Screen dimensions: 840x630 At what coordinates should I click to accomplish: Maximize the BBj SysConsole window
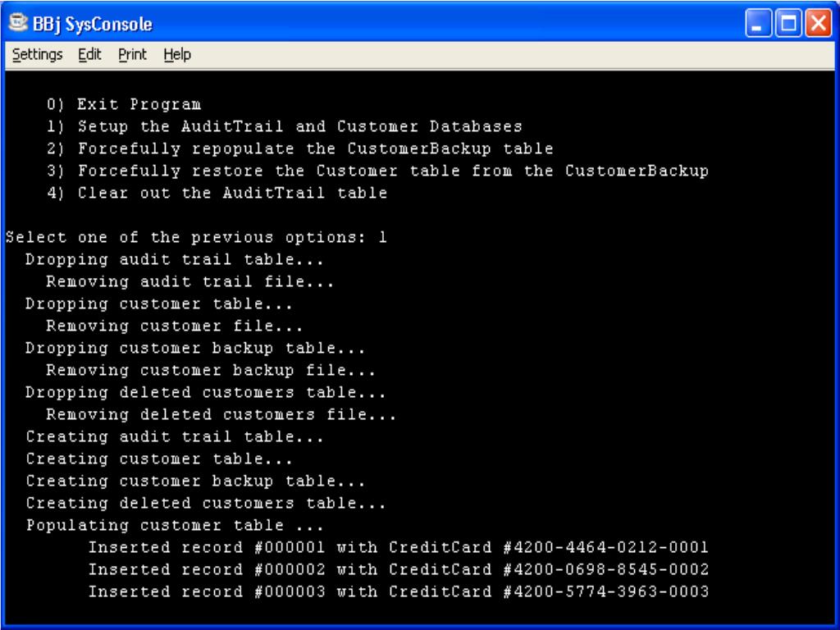pyautogui.click(x=788, y=24)
